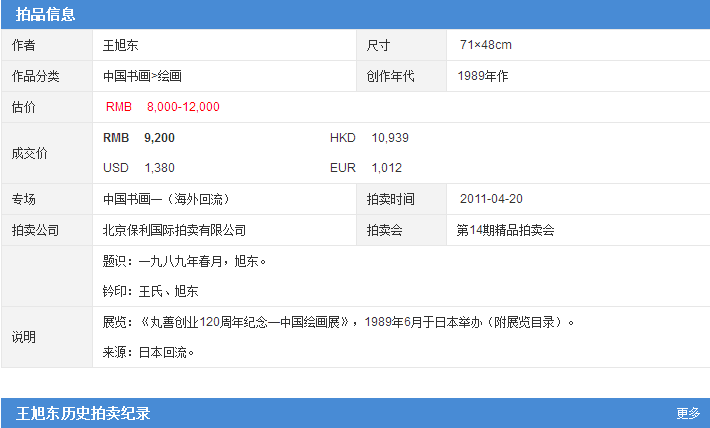Click the provenance line 来源：日本回流
The width and height of the screenshot is (710, 428).
148,352
